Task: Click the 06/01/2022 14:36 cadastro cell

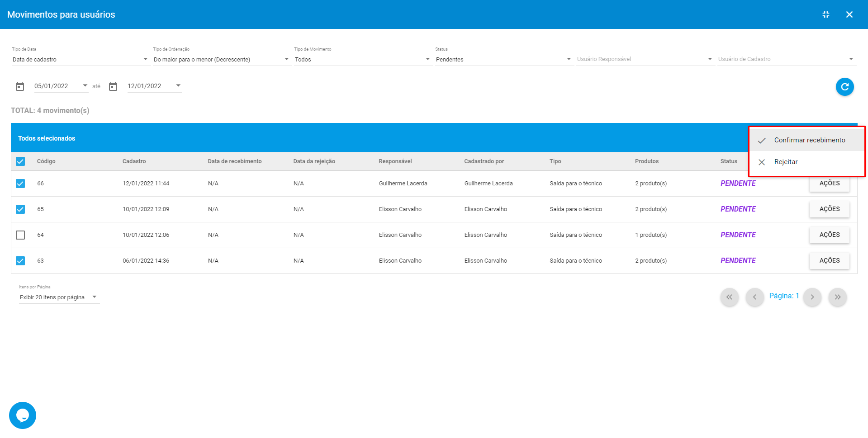Action: pos(146,261)
